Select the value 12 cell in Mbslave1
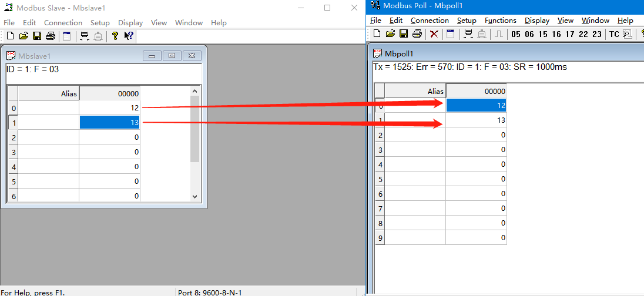Viewport: 644px width, 296px height. (109, 108)
